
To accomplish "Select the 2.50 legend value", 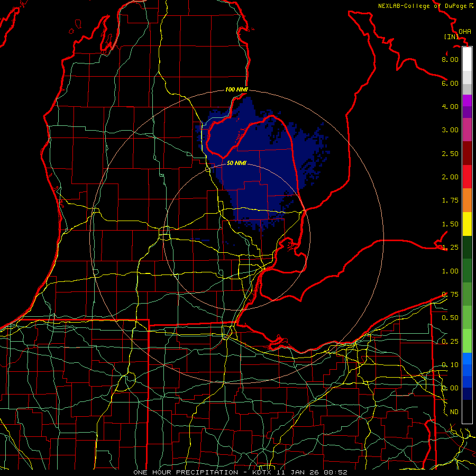I will 450,153.
